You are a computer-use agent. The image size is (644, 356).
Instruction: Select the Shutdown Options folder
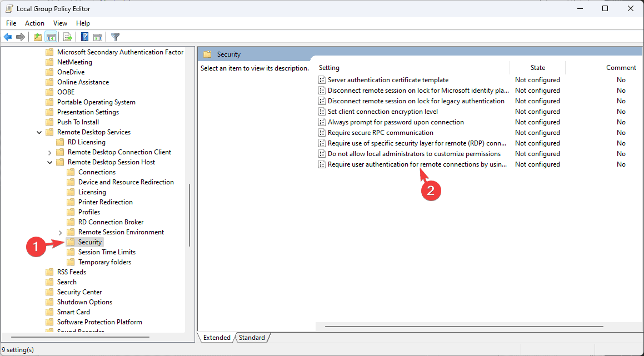point(84,302)
